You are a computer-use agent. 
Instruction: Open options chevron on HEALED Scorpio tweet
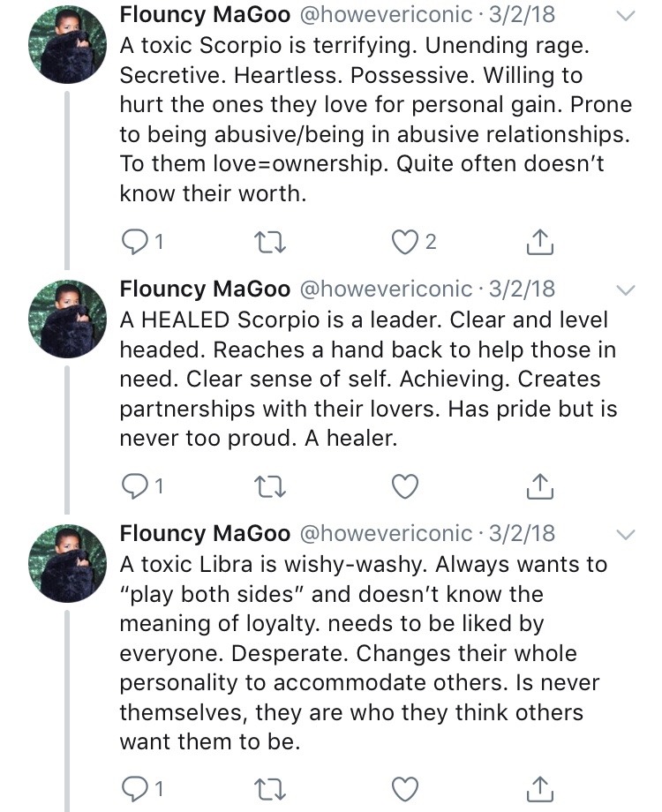625,290
